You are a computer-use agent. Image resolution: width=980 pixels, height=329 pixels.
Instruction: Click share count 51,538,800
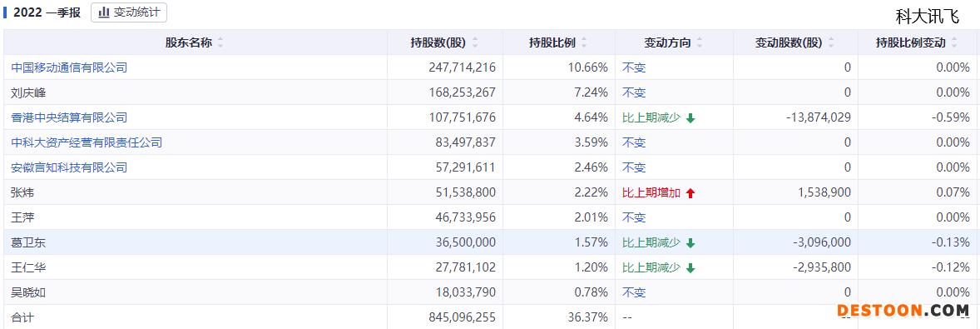tap(466, 192)
